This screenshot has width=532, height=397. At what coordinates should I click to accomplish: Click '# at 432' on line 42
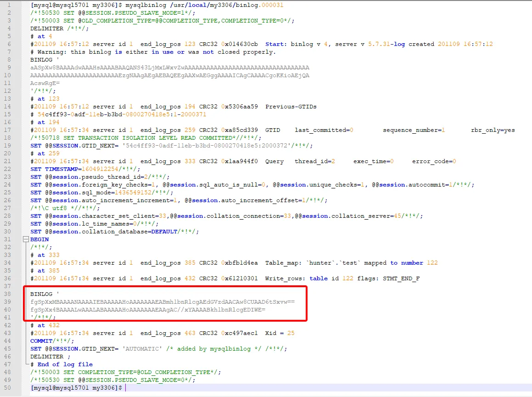45,325
